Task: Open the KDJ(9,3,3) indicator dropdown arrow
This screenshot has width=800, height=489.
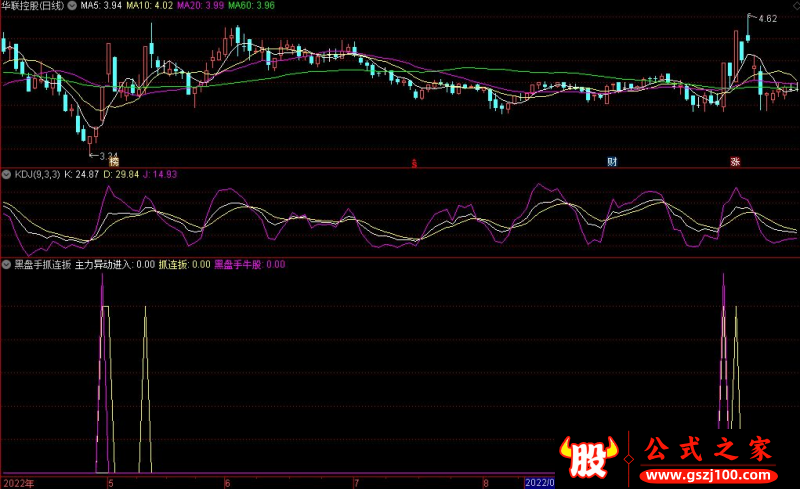Action: tap(7, 174)
